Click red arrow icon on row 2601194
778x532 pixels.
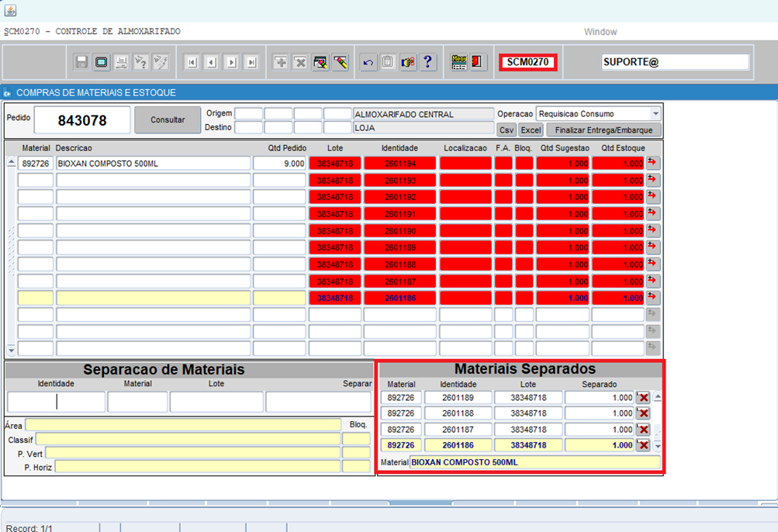[652, 163]
